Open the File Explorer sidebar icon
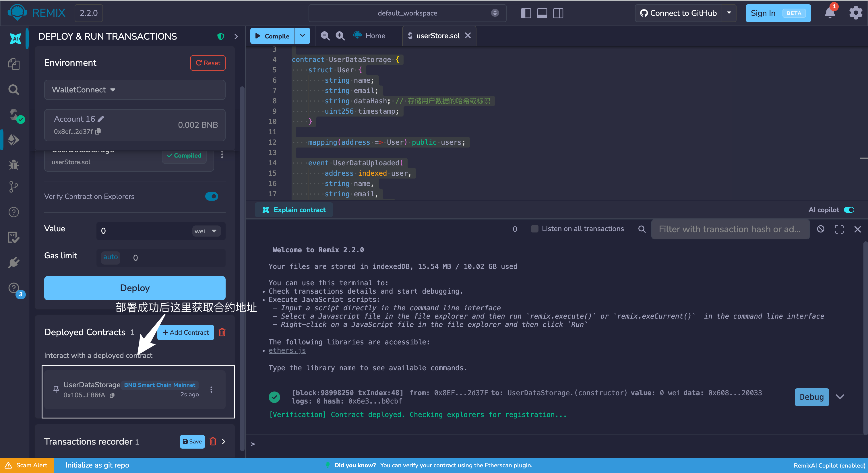The image size is (868, 473). (x=14, y=64)
